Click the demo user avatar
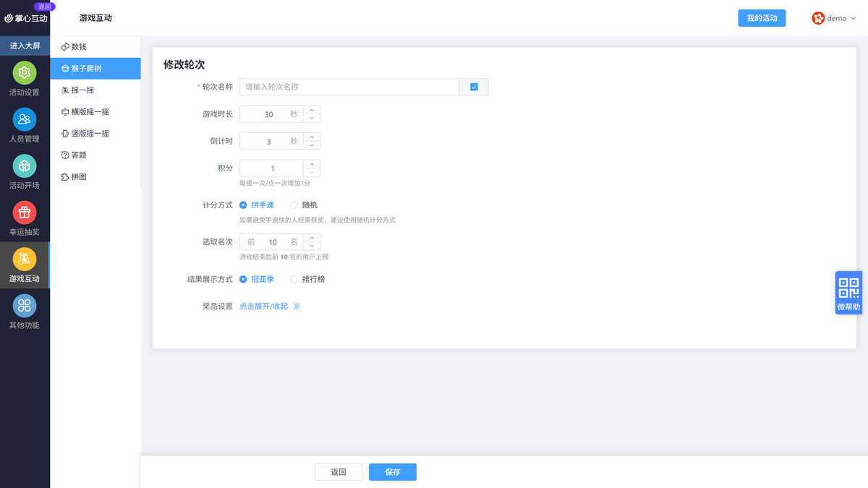The image size is (868, 488). pos(818,18)
